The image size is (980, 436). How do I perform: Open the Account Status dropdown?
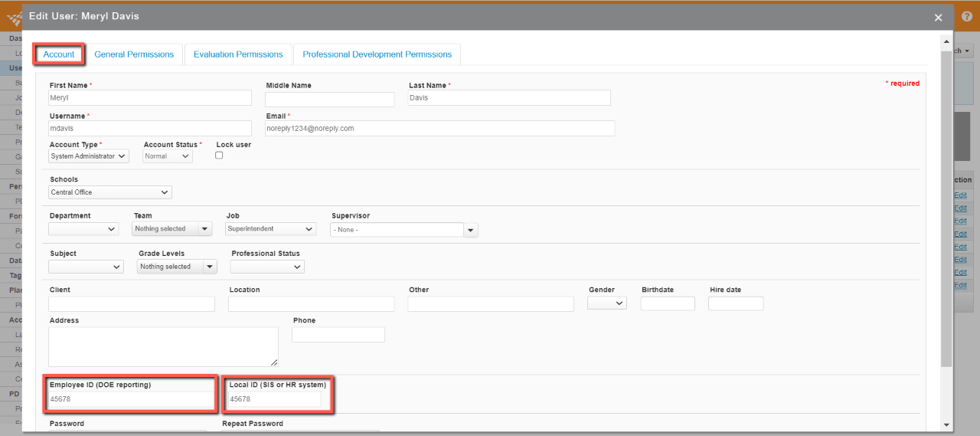pyautogui.click(x=168, y=156)
